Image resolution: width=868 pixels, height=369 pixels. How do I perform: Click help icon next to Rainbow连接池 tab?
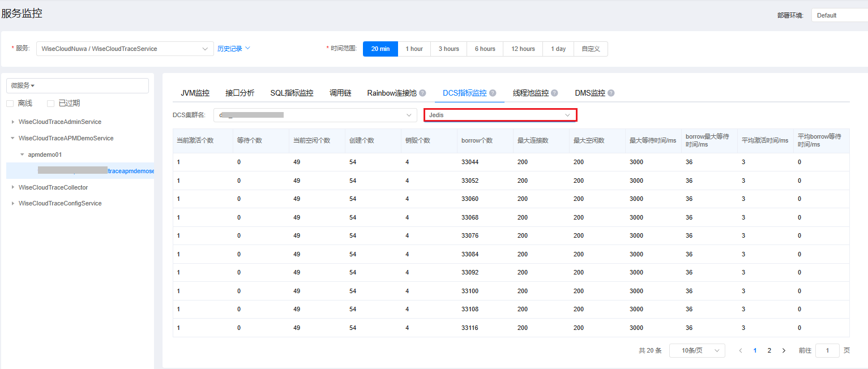click(x=422, y=93)
